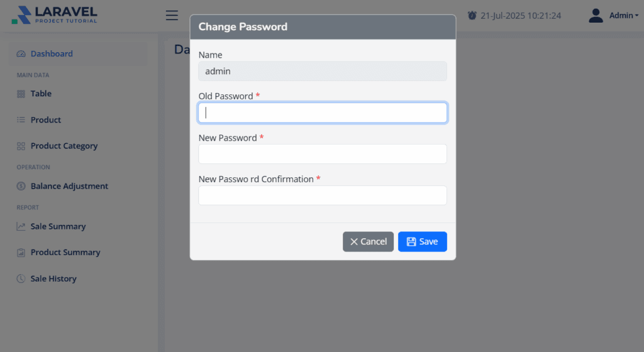
Task: Click the Product list icon
Action: [21, 120]
